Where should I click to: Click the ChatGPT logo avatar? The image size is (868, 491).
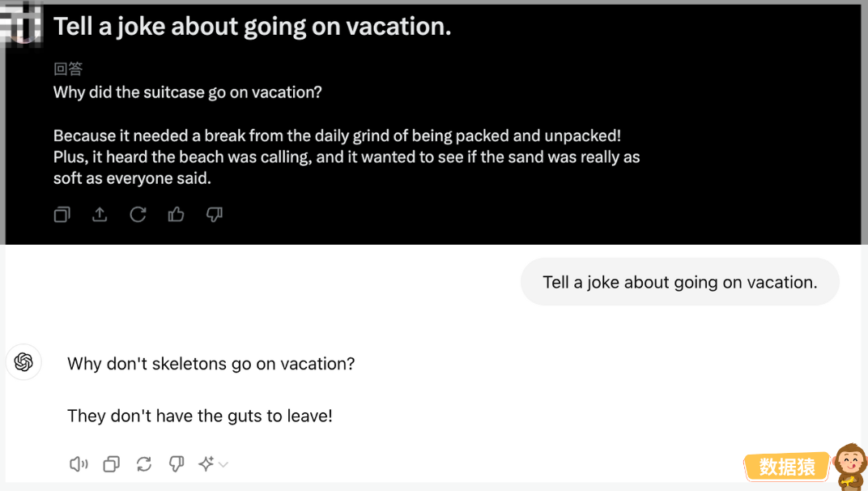point(23,362)
